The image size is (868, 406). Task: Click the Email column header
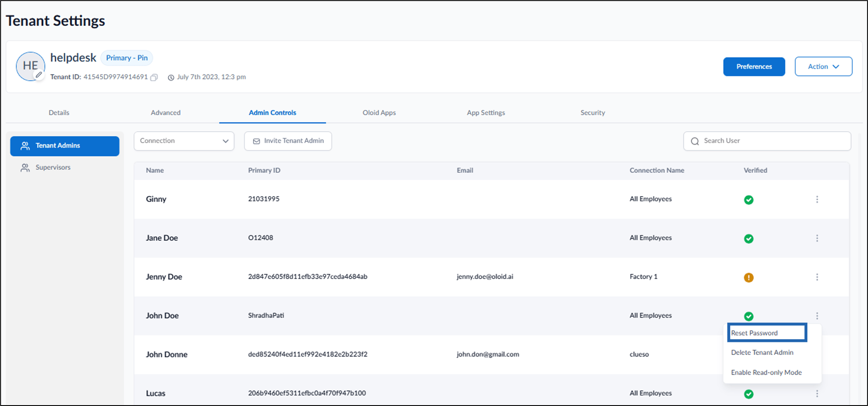[x=465, y=170]
